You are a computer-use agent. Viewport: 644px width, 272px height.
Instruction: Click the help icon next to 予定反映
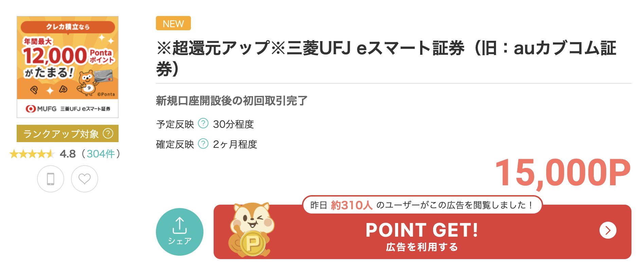coord(203,124)
